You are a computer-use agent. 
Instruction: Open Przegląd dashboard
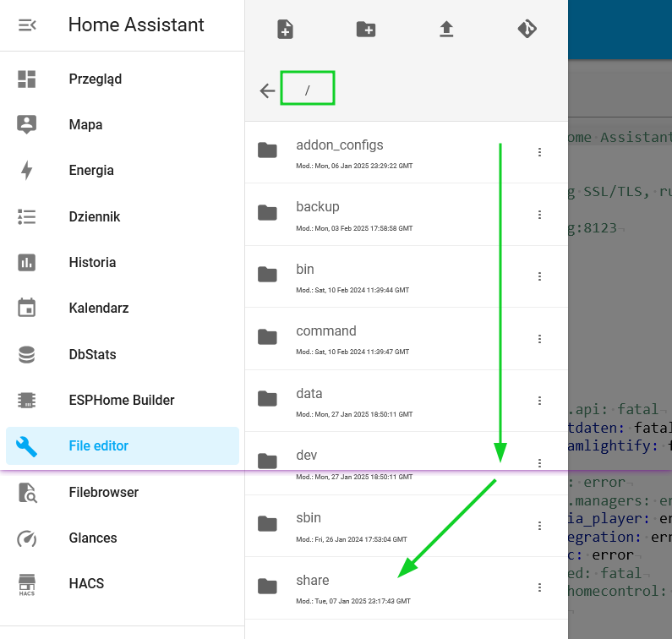[122, 79]
